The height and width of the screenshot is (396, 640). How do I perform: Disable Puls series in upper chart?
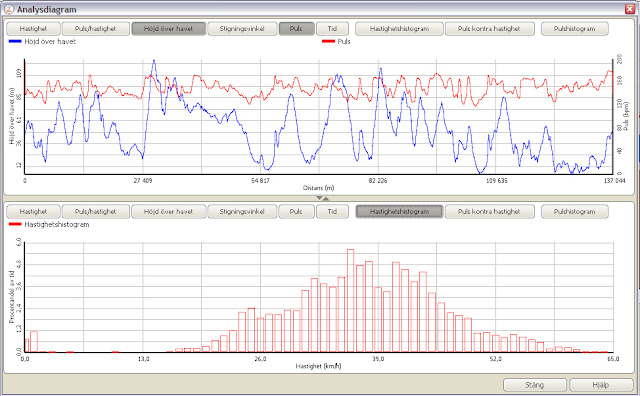coord(296,29)
